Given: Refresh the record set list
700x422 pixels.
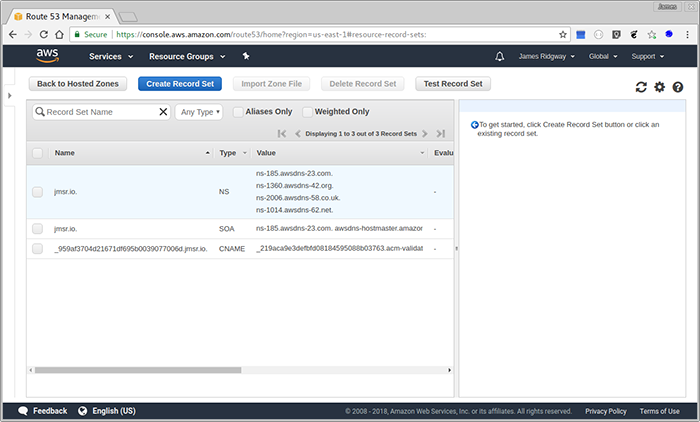Looking at the screenshot, I should (x=641, y=87).
